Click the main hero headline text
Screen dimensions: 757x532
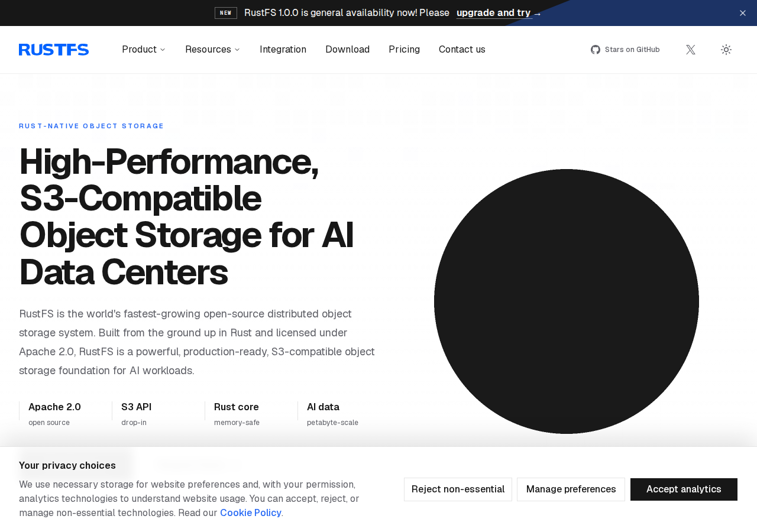(x=187, y=217)
